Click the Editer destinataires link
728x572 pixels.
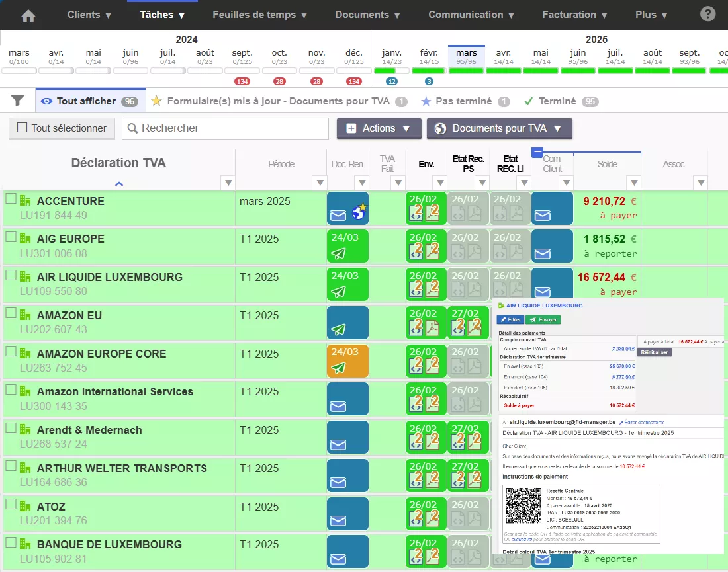pos(642,422)
